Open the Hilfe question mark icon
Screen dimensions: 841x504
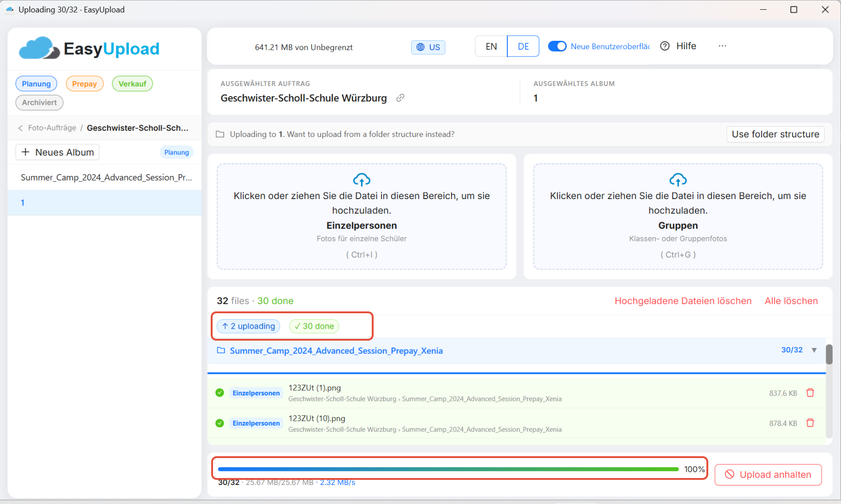click(x=665, y=46)
